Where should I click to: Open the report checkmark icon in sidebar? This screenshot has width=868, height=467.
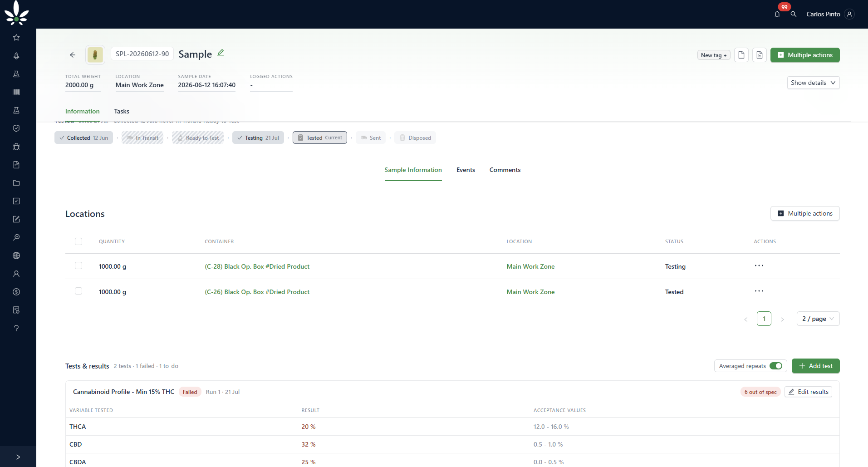16,310
